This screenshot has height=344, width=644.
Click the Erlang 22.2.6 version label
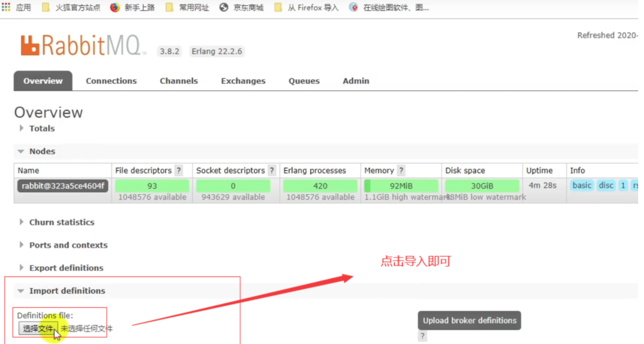tap(217, 51)
